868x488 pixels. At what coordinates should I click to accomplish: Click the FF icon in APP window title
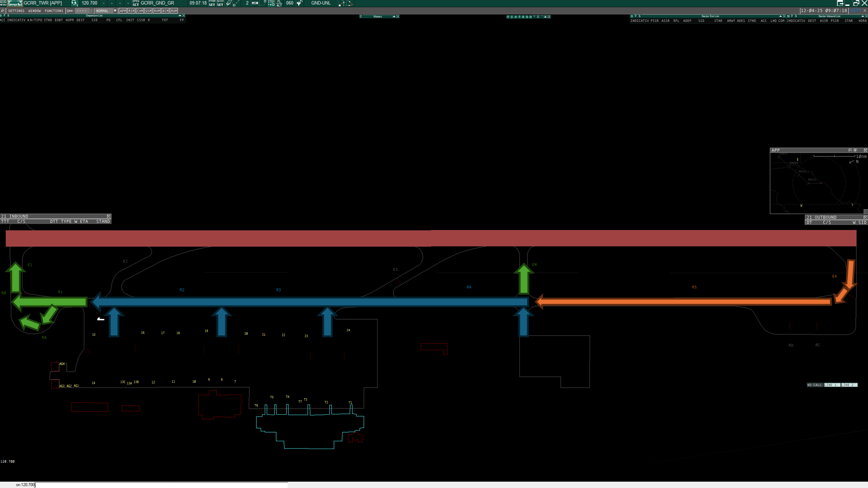[855, 150]
